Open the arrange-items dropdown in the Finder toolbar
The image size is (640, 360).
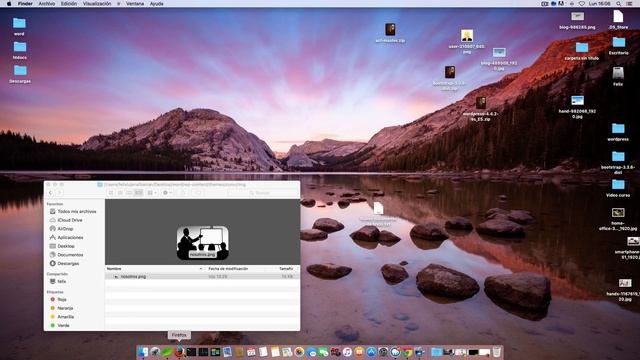point(152,193)
